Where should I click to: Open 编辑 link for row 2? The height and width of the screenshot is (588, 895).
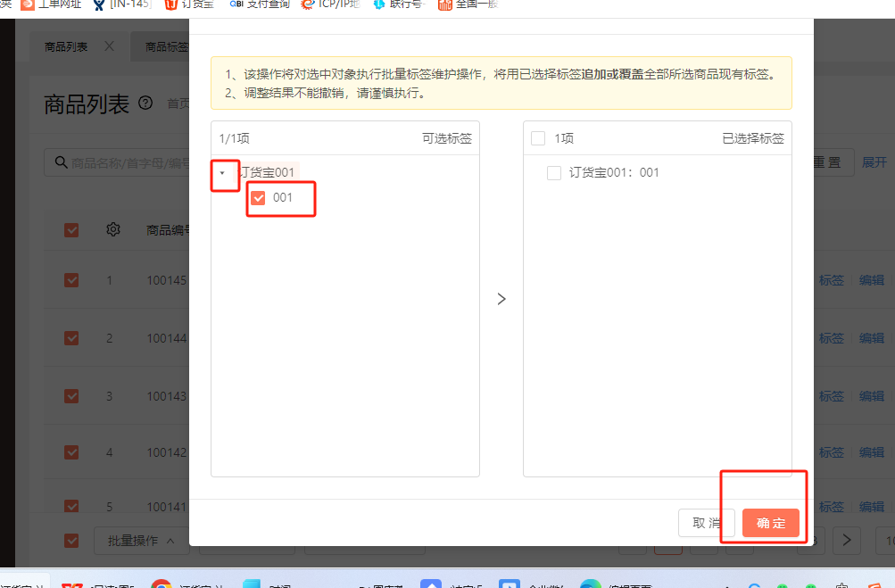(872, 338)
